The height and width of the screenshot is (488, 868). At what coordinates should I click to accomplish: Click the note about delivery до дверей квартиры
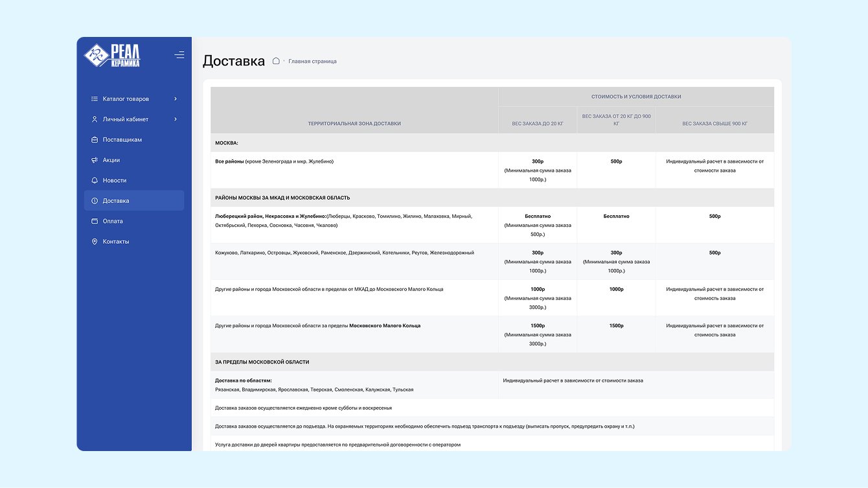492,445
